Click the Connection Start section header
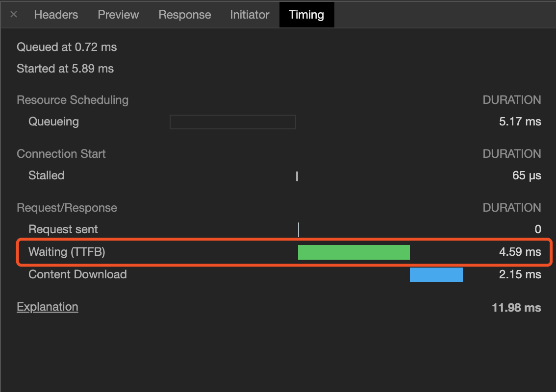This screenshot has width=556, height=392. (61, 154)
